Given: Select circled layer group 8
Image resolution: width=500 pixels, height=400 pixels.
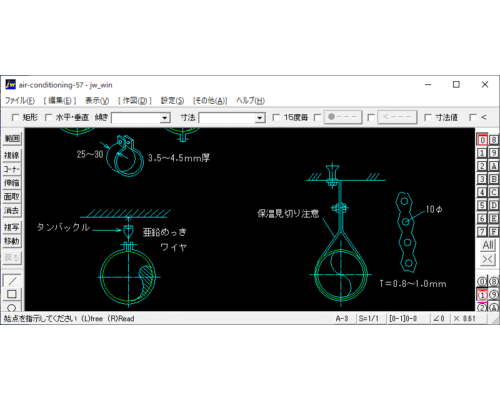Looking at the screenshot, I should click(x=494, y=282).
